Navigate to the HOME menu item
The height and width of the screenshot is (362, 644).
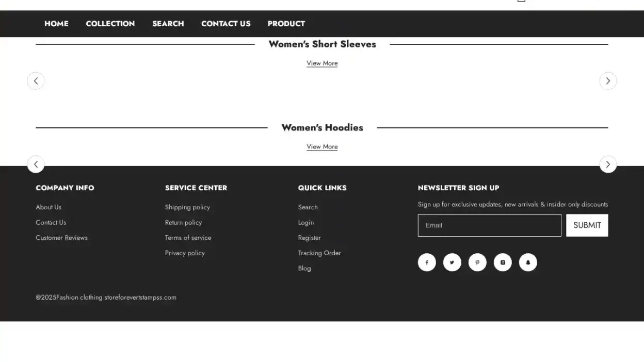56,24
